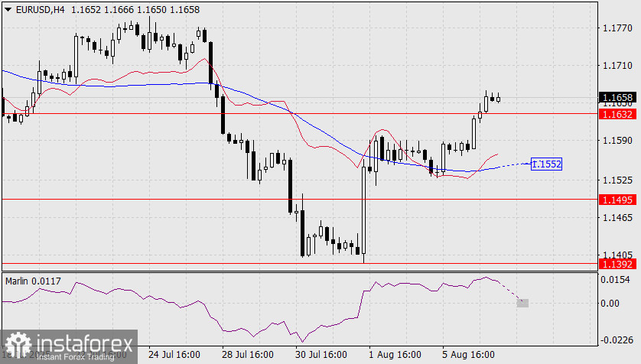Click the price scale value 1.1465
Screen dimensions: 641x364
(x=618, y=217)
